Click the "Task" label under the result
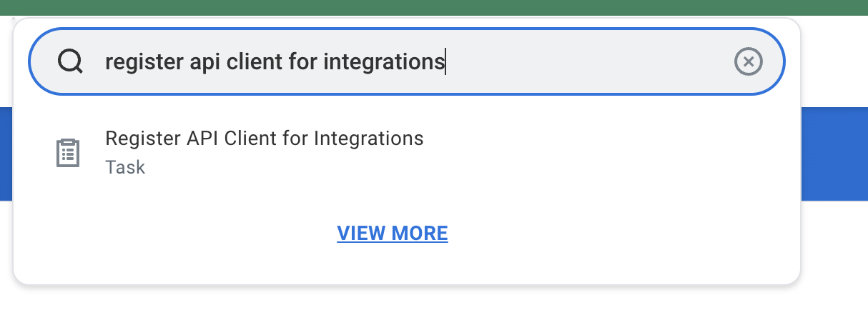The width and height of the screenshot is (868, 320). click(125, 167)
